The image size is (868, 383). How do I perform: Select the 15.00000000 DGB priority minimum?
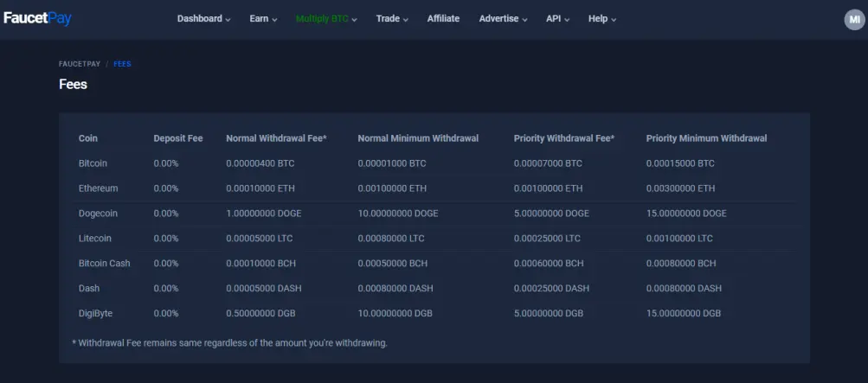coord(683,313)
